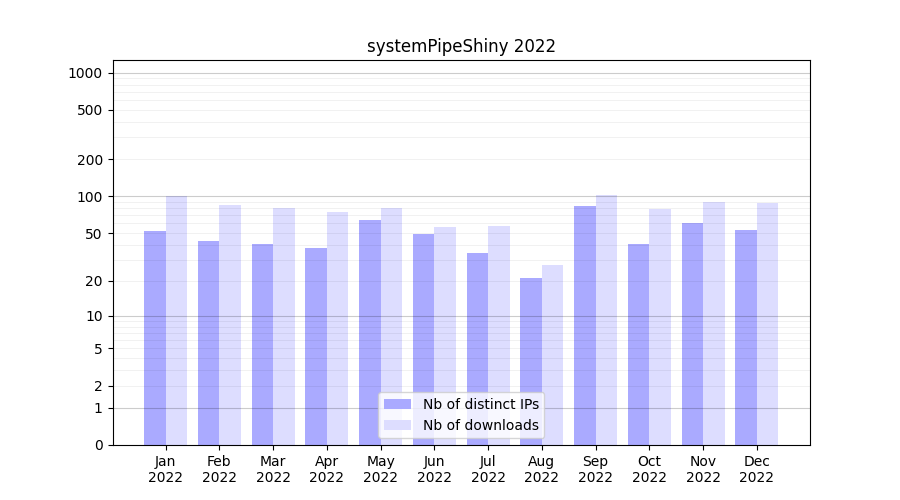Click the chart title systemPipeShiny 2022
This screenshot has width=900, height=500.
point(461,46)
